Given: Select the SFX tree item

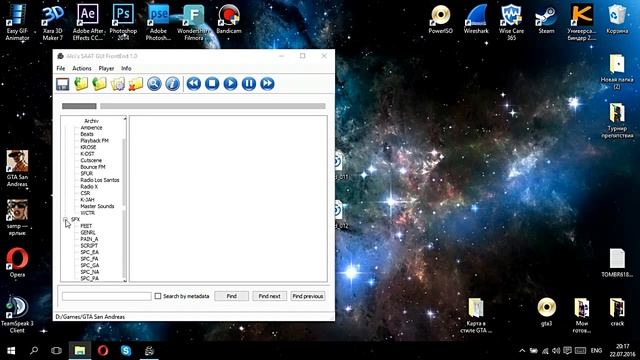Looking at the screenshot, I should pyautogui.click(x=76, y=219).
